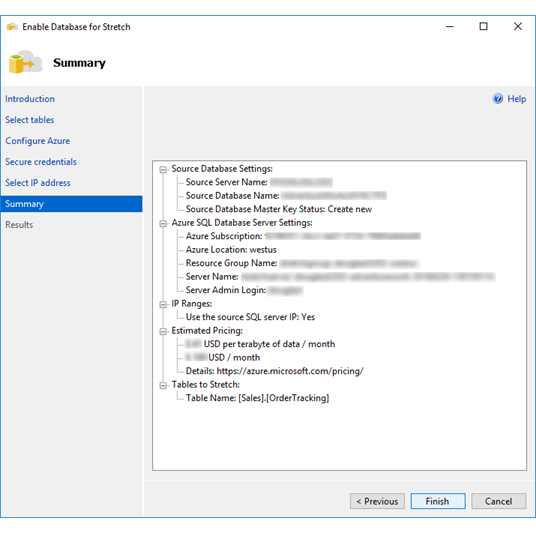Open the Select IP address step
This screenshot has height=533, width=536.
[38, 183]
